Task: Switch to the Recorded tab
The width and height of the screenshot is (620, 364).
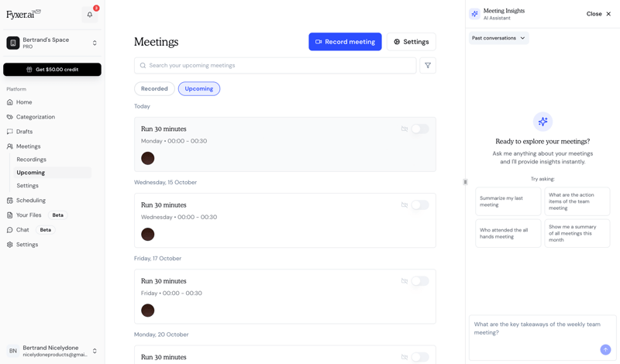Action: 154,89
